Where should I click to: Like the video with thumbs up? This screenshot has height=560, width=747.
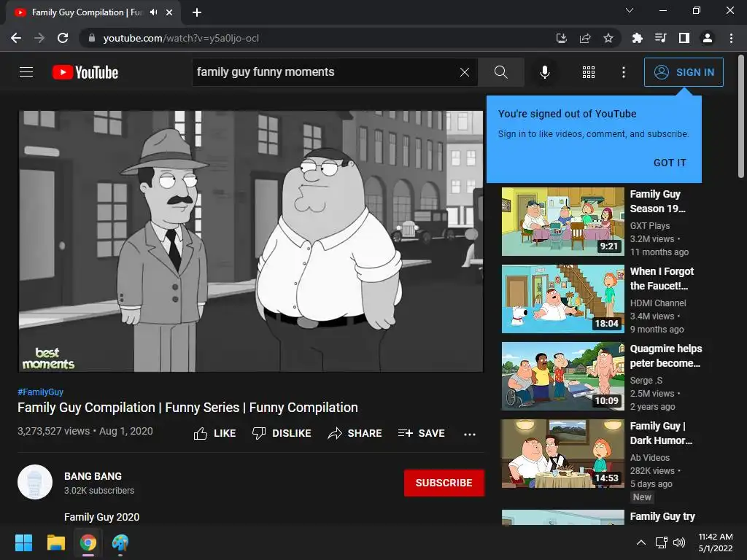coord(215,433)
